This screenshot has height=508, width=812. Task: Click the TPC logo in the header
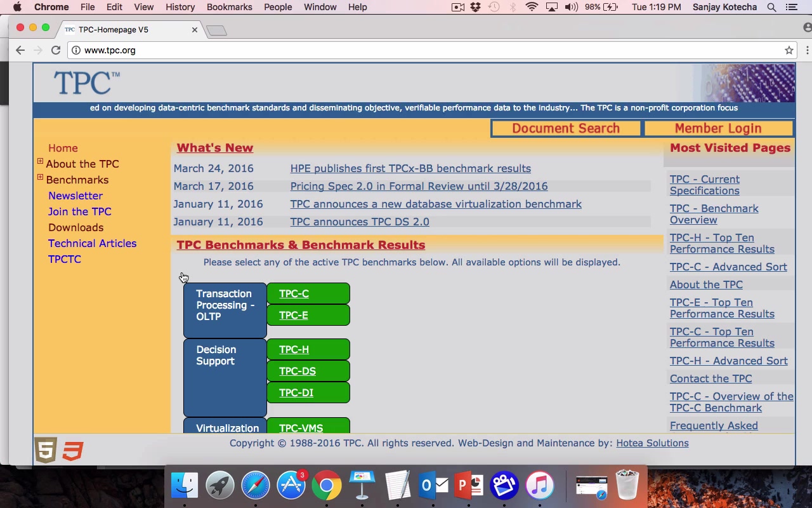coord(87,83)
